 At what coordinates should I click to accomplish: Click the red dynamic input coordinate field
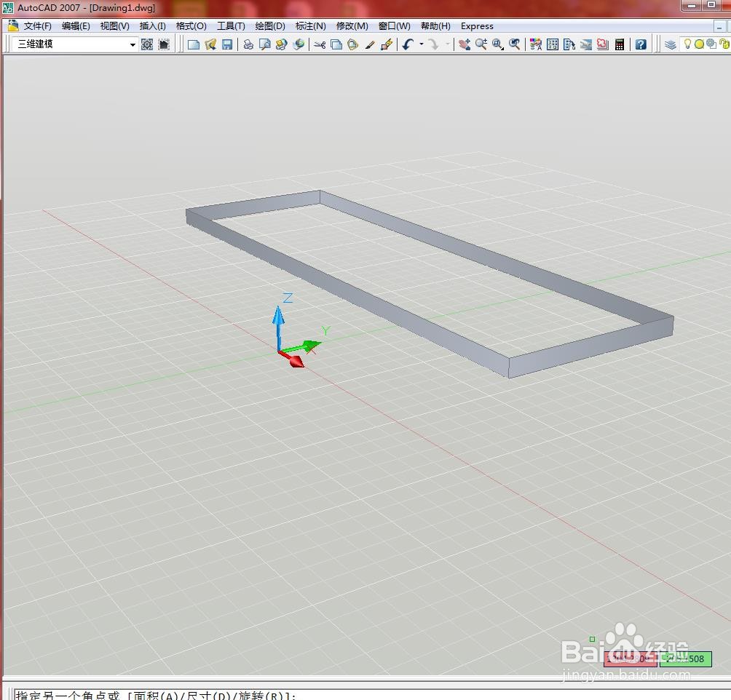tap(630, 659)
